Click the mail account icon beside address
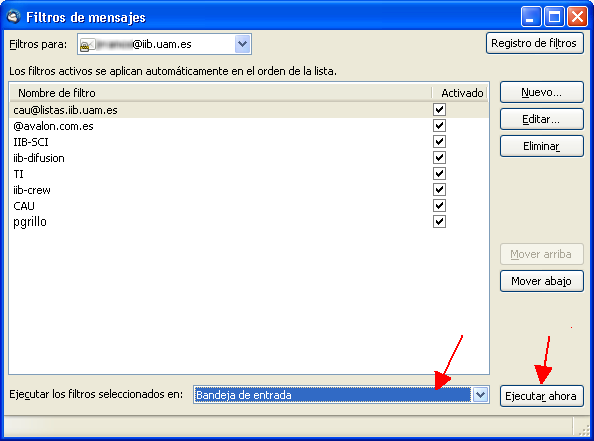This screenshot has height=441, width=594. (x=86, y=45)
